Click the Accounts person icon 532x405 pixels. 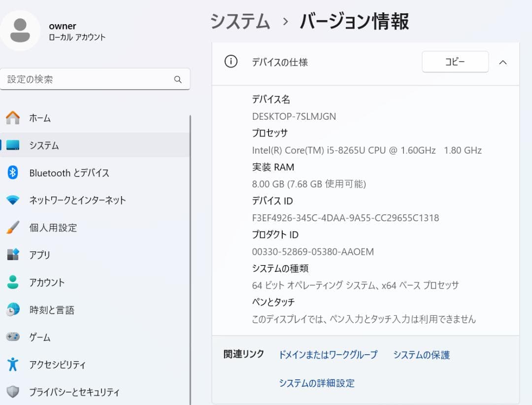(x=13, y=282)
